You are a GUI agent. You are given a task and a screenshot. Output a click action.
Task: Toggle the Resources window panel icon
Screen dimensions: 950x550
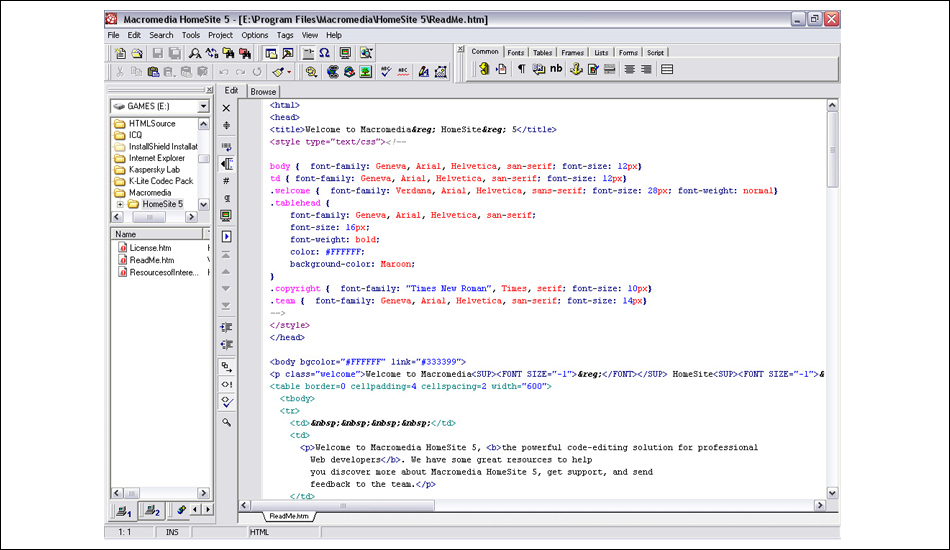pyautogui.click(x=271, y=53)
